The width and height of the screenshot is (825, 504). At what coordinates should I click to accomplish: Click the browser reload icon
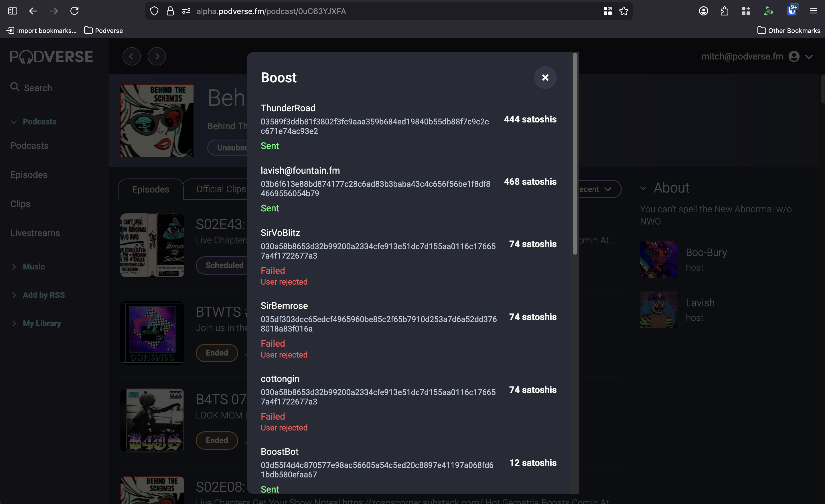click(74, 11)
